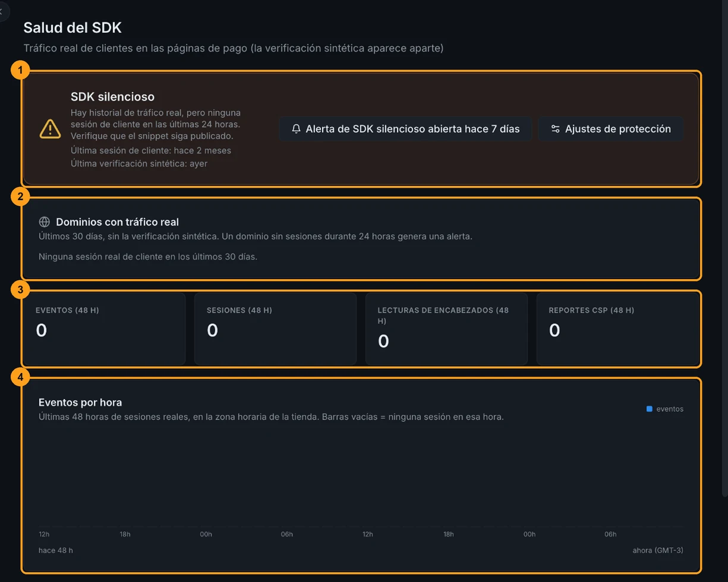Select the REPORTES CSP (48 H) stat card
Screen dimensions: 728x582
[x=617, y=328]
